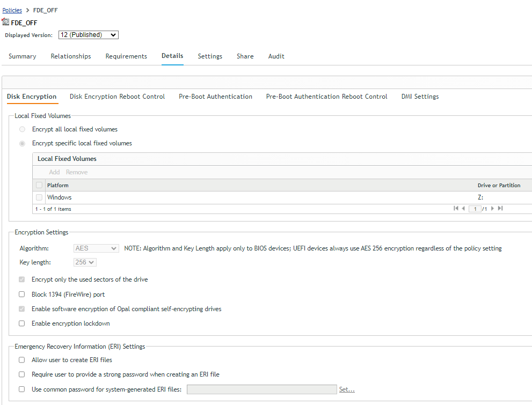
Task: Open Pre-Boot Authentication Reboot Control sub-tab
Action: click(327, 97)
